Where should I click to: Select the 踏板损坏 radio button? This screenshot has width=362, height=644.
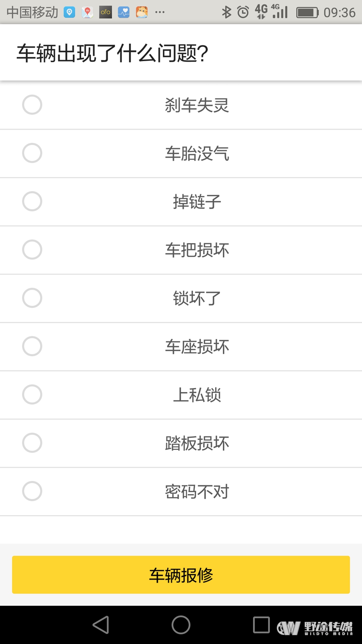[32, 443]
